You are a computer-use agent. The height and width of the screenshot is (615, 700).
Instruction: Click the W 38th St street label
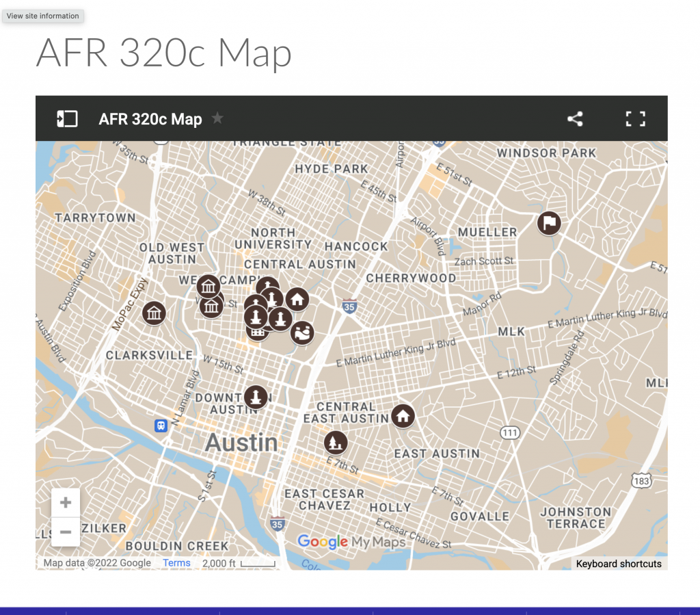[267, 202]
